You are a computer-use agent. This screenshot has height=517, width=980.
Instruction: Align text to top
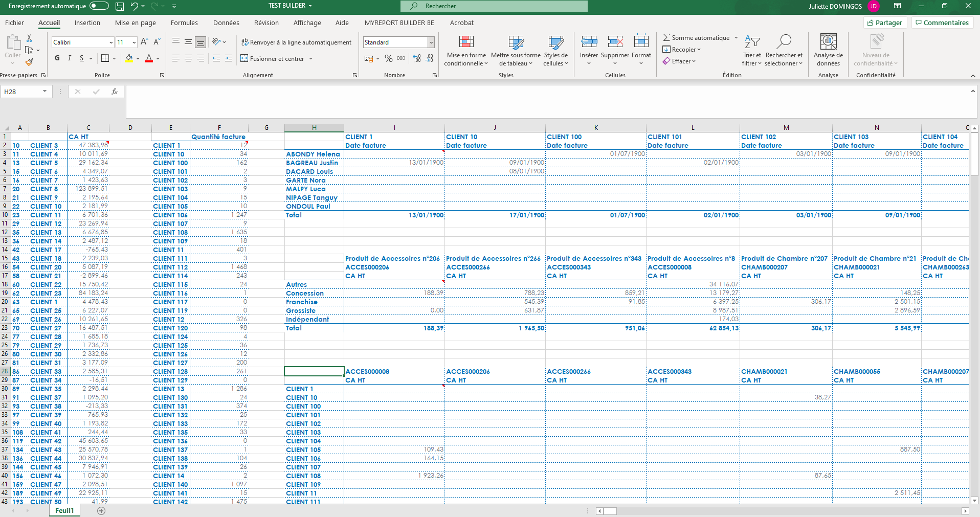point(176,42)
